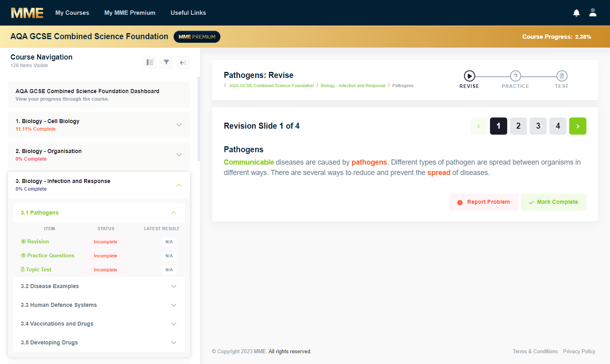The image size is (610, 364).
Task: Select the Revise play step icon
Action: tap(469, 76)
